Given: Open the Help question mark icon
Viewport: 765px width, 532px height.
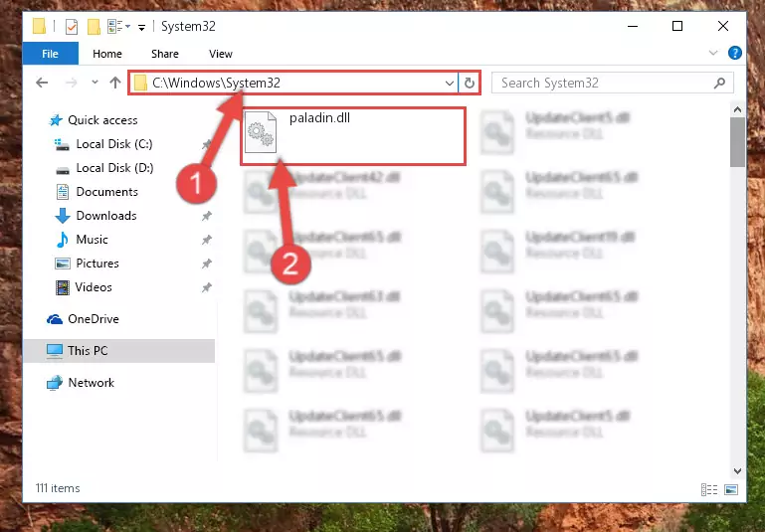Looking at the screenshot, I should click(x=735, y=53).
